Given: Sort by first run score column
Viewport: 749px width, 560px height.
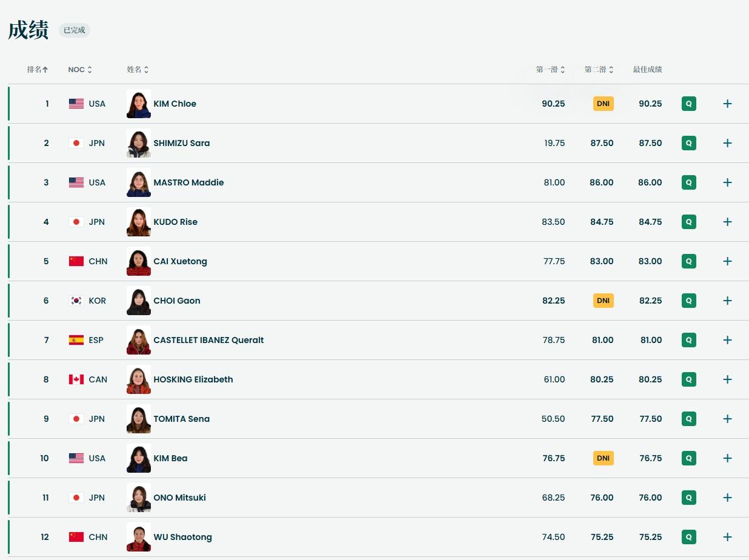Looking at the screenshot, I should point(550,70).
